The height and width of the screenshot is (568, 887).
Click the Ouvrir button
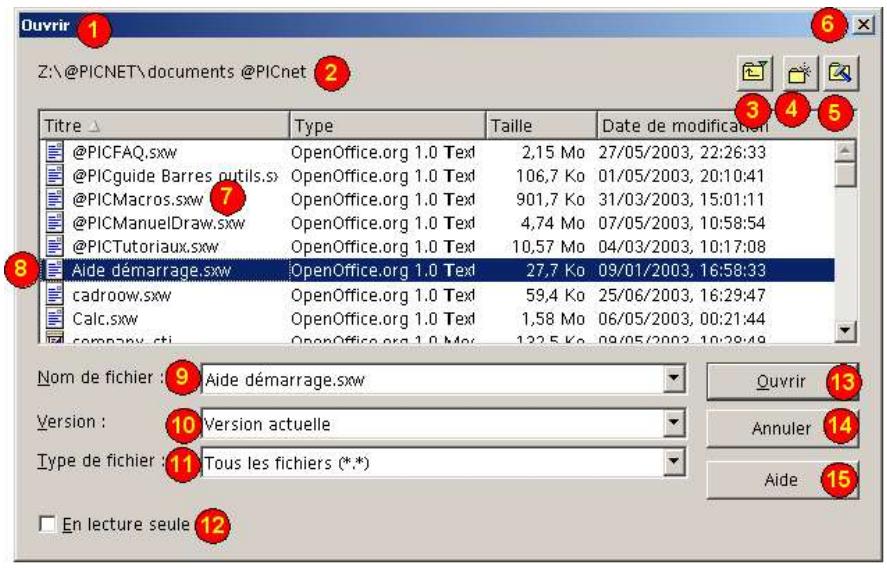[x=782, y=382]
